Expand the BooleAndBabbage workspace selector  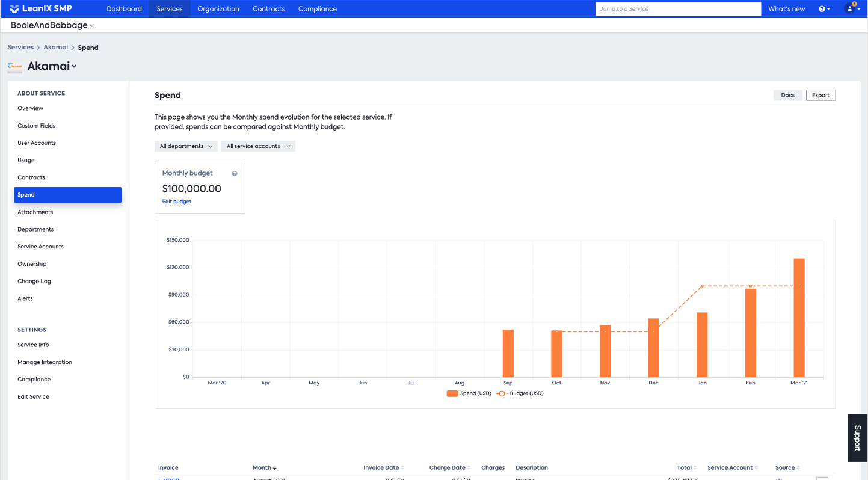[53, 25]
